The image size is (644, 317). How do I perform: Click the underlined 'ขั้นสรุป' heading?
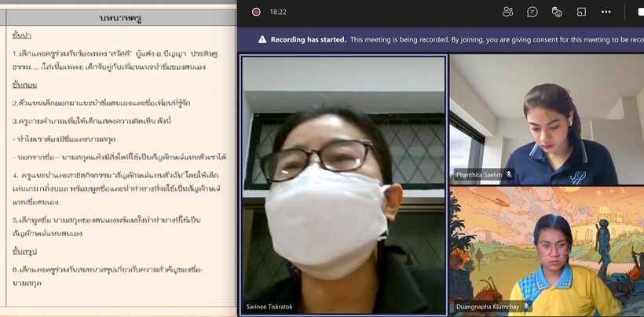[24, 251]
